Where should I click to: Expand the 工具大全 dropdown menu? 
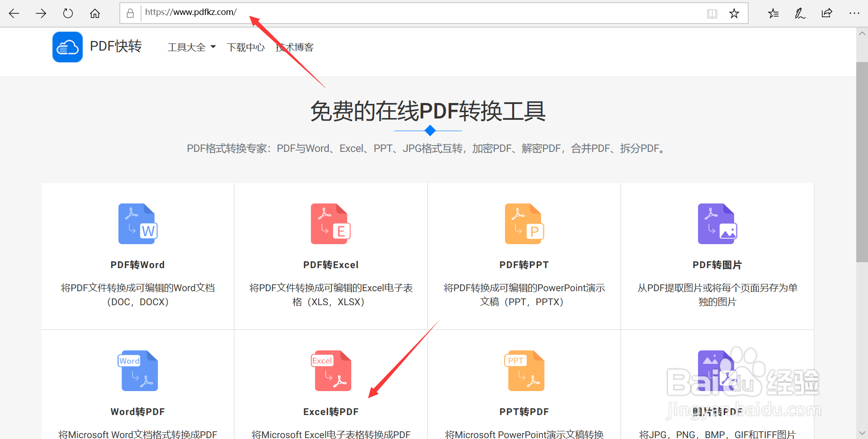(192, 47)
